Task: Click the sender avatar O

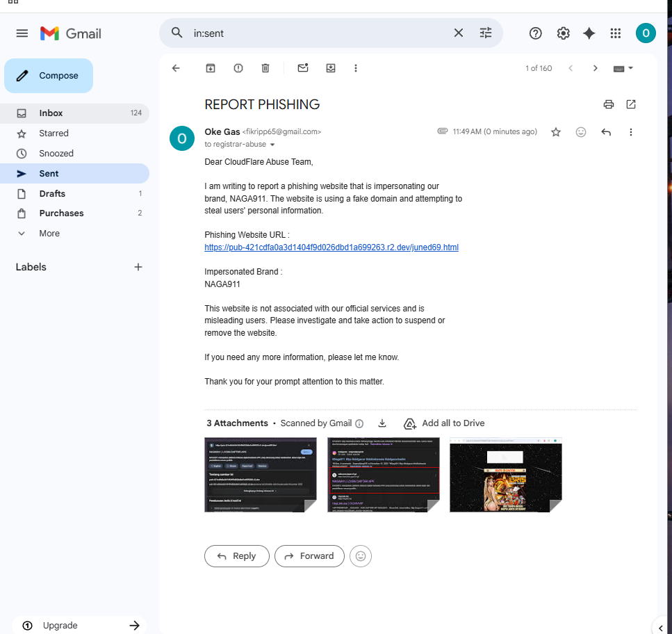Action: [x=181, y=138]
